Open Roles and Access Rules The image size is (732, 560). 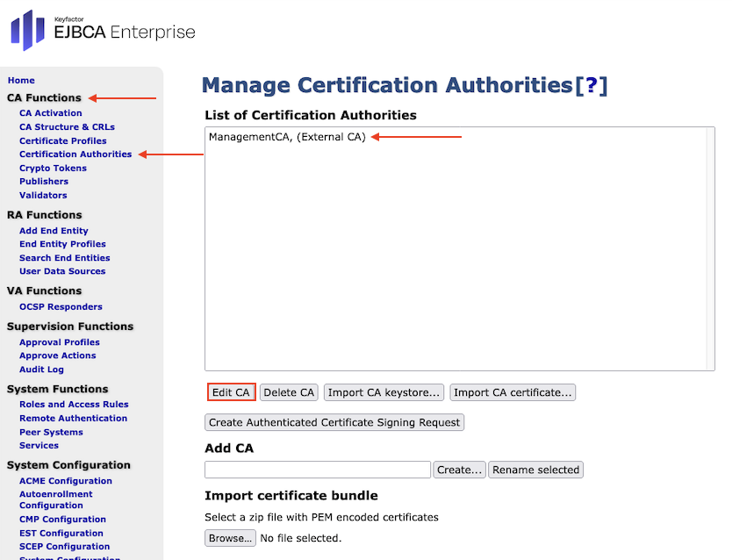tap(74, 405)
